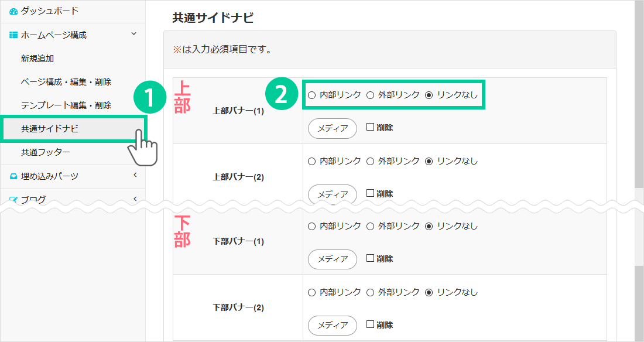644x342 pixels.
Task: Click the embedded parts inbox icon
Action: coord(13,176)
